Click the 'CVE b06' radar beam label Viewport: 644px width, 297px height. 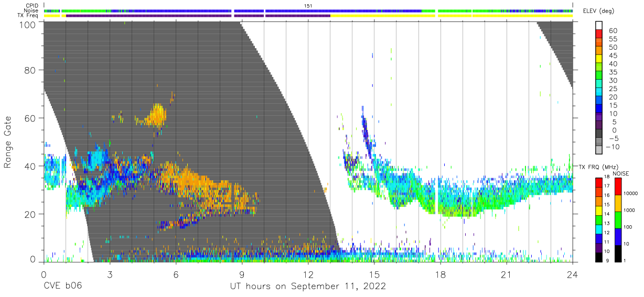(62, 286)
